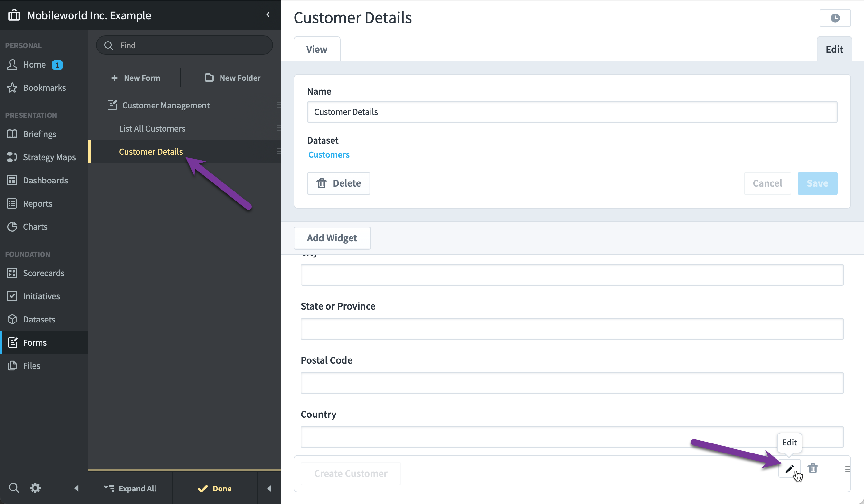Click the Dashboards layout icon
Viewport: 864px width, 504px height.
click(12, 180)
